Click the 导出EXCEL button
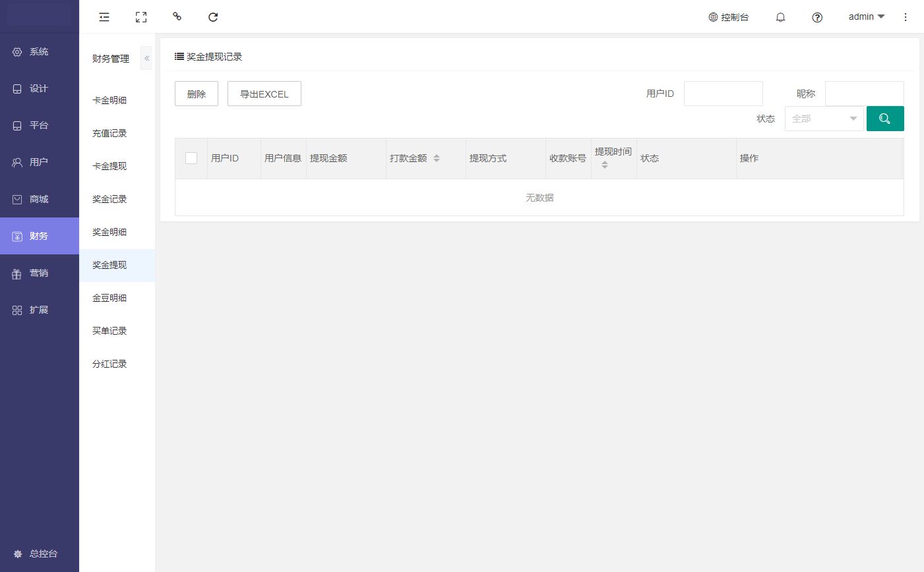This screenshot has width=924, height=572. (x=264, y=94)
